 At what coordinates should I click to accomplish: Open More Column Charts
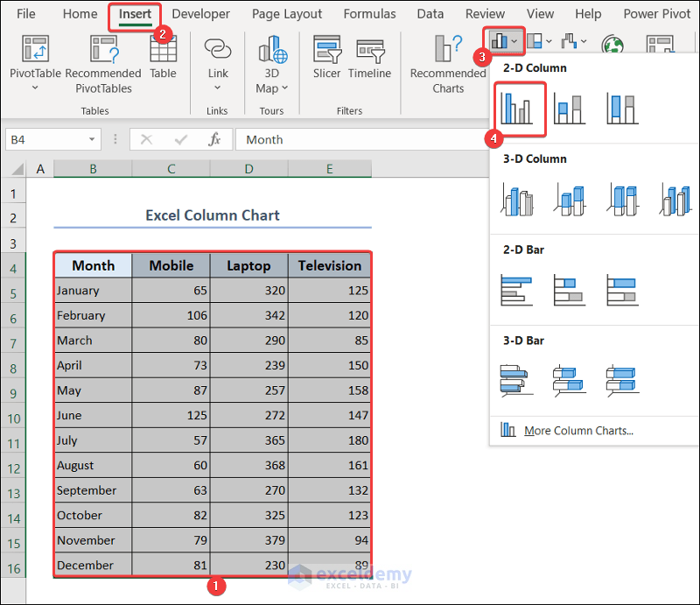[x=578, y=430]
